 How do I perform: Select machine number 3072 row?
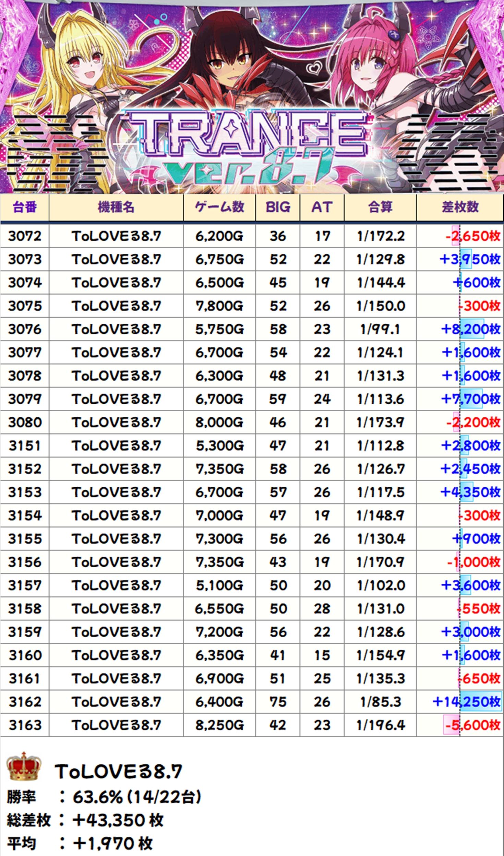click(25, 236)
